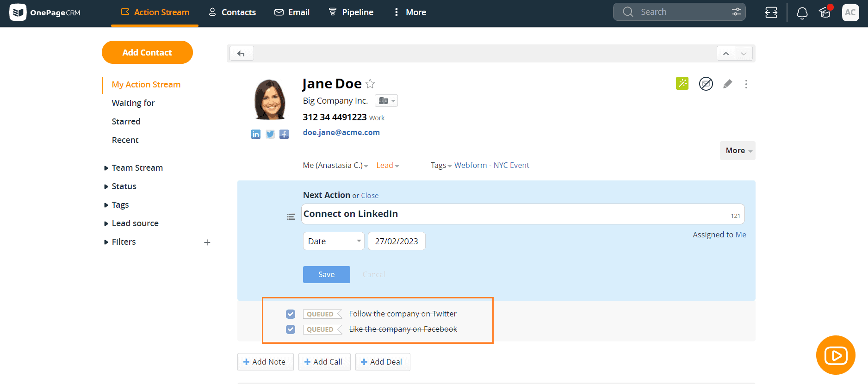
Task: Expand Filters in sidebar
Action: (x=120, y=242)
